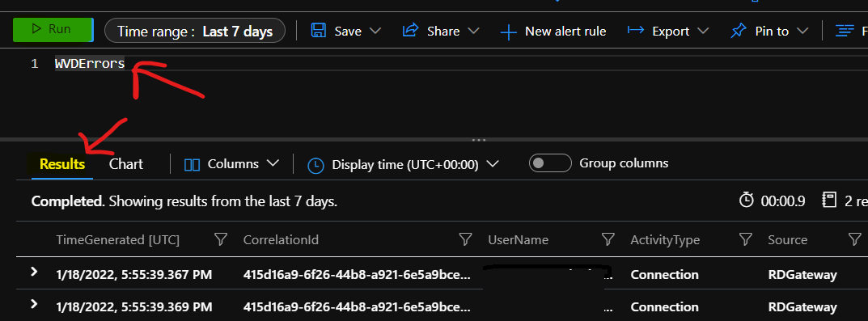
Task: Click the Pin to pushpin icon
Action: pyautogui.click(x=739, y=31)
